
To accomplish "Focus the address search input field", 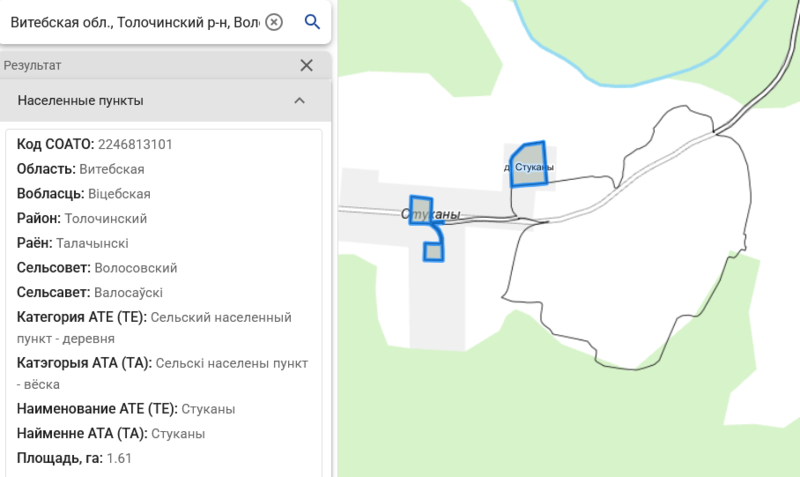I will click(134, 22).
